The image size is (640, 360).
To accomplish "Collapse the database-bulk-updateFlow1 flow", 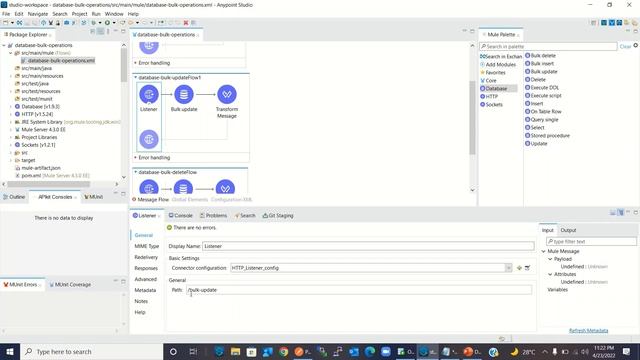I will tap(136, 78).
